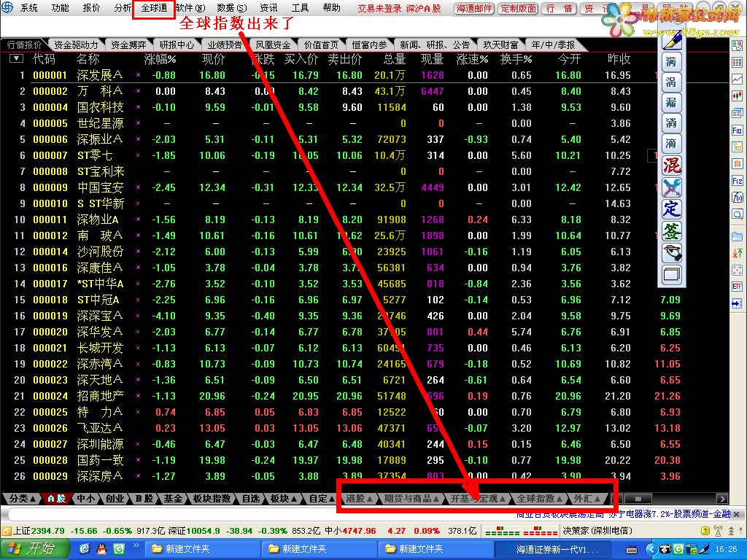Click the ETF icon in right sidebar
The image size is (747, 560).
pyautogui.click(x=737, y=287)
